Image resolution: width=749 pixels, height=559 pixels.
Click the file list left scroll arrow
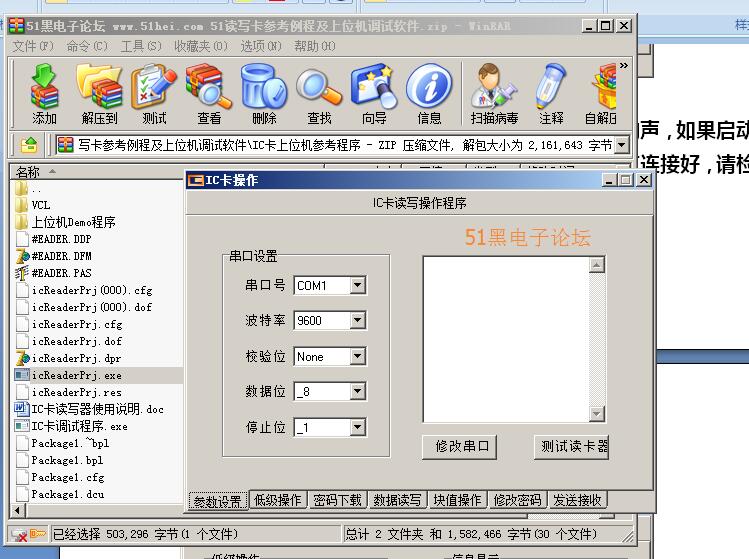18,510
